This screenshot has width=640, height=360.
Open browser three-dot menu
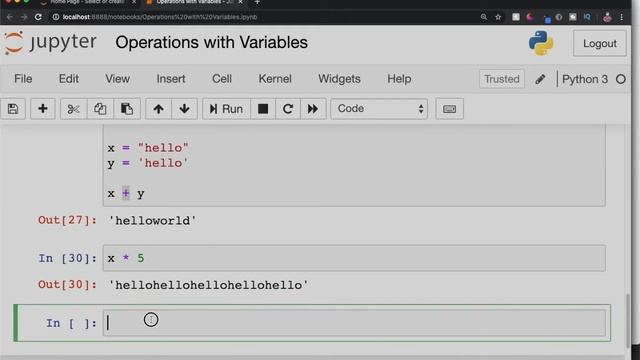tap(622, 17)
